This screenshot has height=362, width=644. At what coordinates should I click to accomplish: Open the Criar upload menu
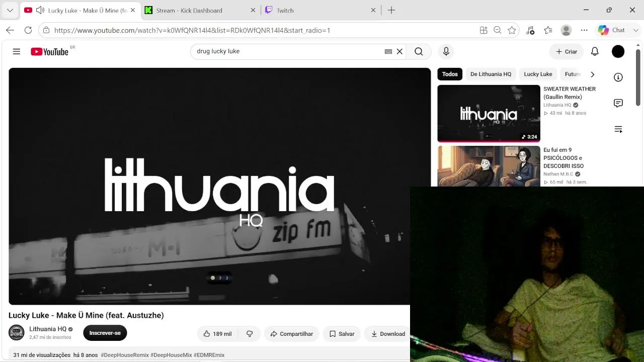[x=567, y=51]
